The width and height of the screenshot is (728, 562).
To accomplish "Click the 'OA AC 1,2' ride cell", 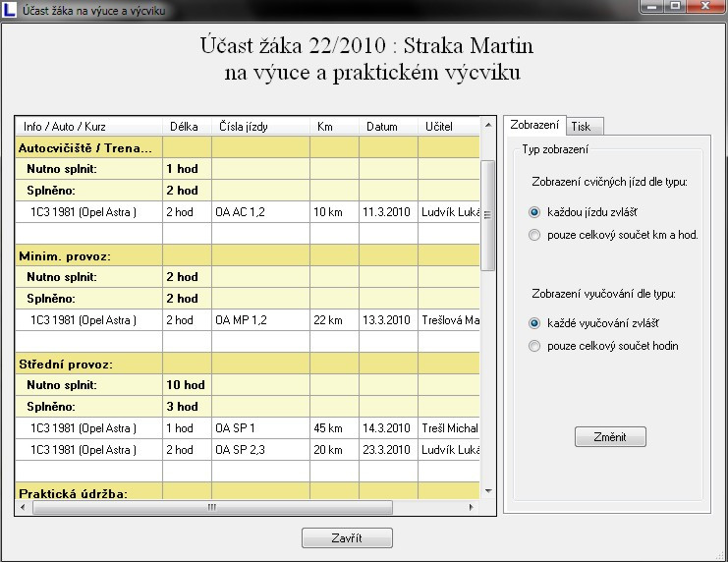I will click(x=260, y=212).
